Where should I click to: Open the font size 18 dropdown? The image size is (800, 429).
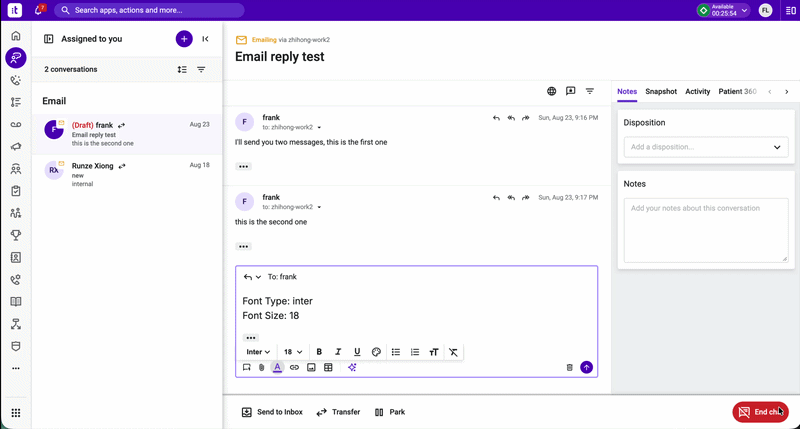pyautogui.click(x=293, y=352)
